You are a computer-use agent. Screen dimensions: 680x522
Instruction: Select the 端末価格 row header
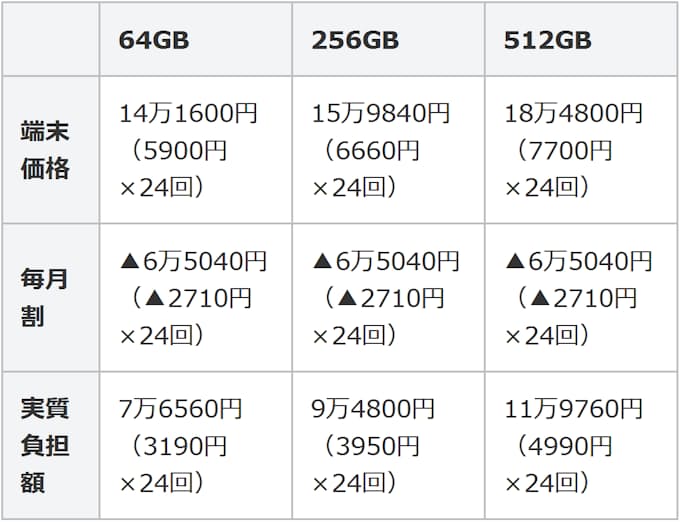click(46, 150)
